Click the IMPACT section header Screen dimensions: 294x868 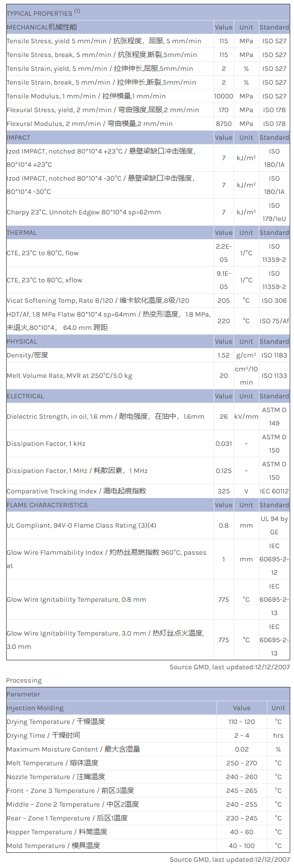pos(19,137)
